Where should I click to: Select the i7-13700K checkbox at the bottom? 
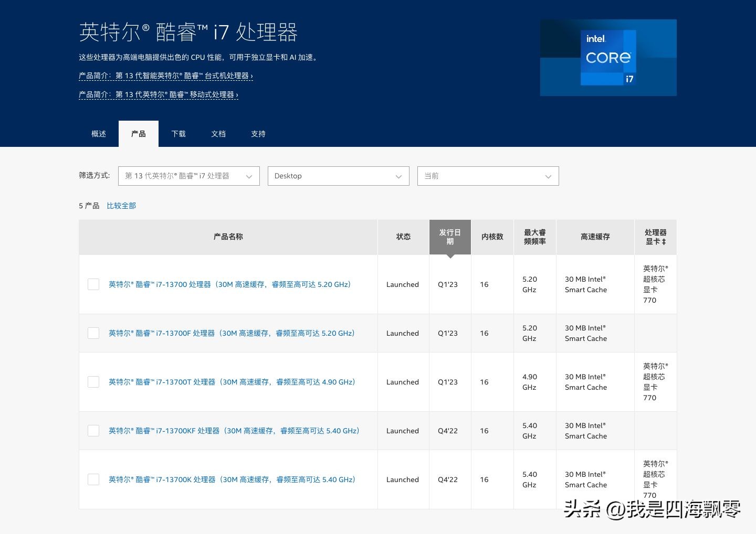93,479
